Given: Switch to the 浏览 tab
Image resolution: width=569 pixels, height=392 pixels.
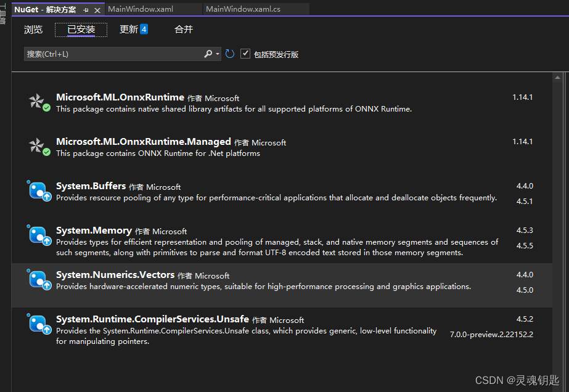Looking at the screenshot, I should tap(33, 30).
